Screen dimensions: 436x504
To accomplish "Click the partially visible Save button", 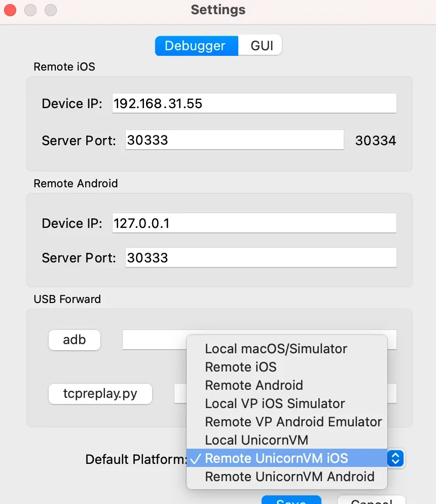I will tap(291, 500).
